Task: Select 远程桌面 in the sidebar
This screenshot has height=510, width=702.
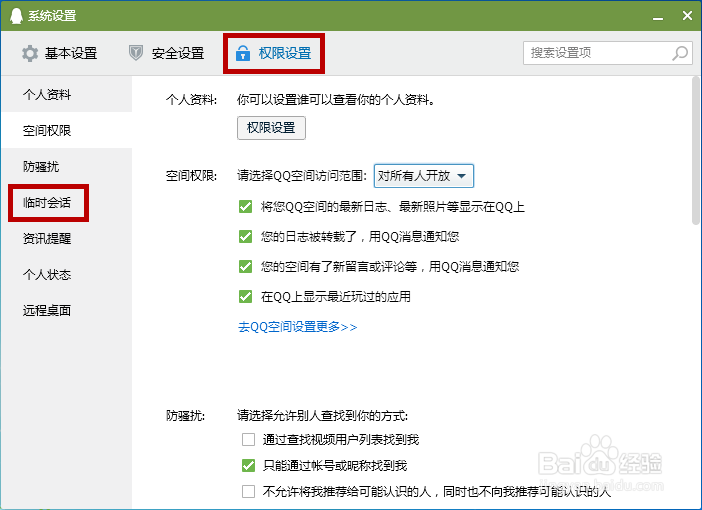Action: pos(67,310)
